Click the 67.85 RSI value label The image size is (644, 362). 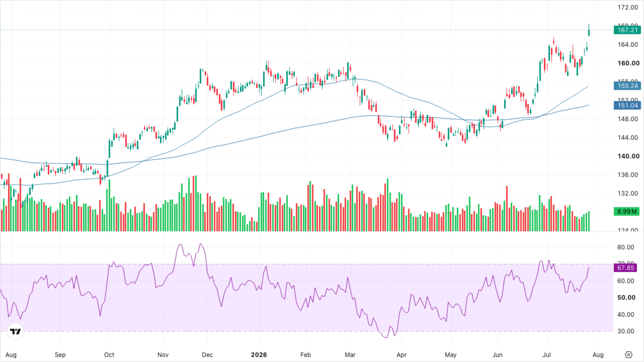[626, 268]
